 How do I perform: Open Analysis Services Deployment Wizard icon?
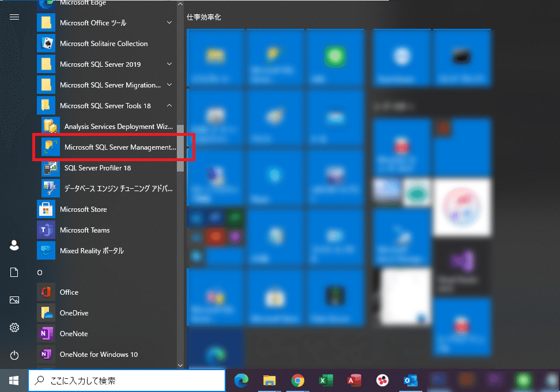(x=50, y=126)
